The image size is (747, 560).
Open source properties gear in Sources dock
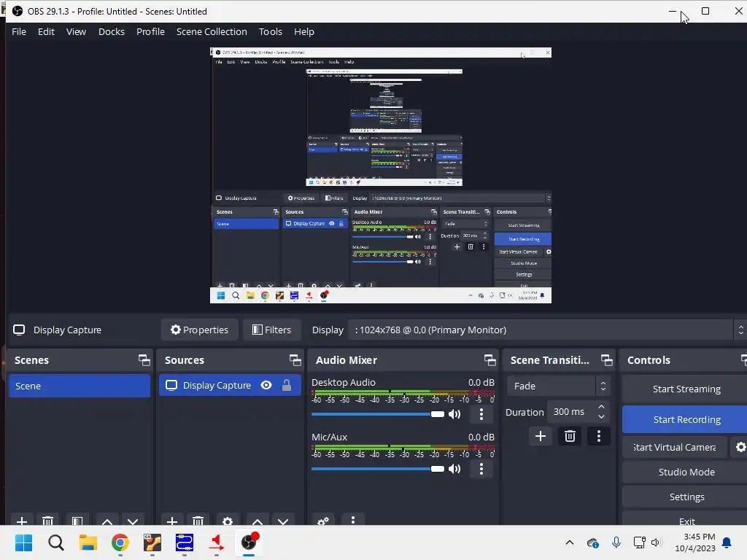[x=228, y=521]
